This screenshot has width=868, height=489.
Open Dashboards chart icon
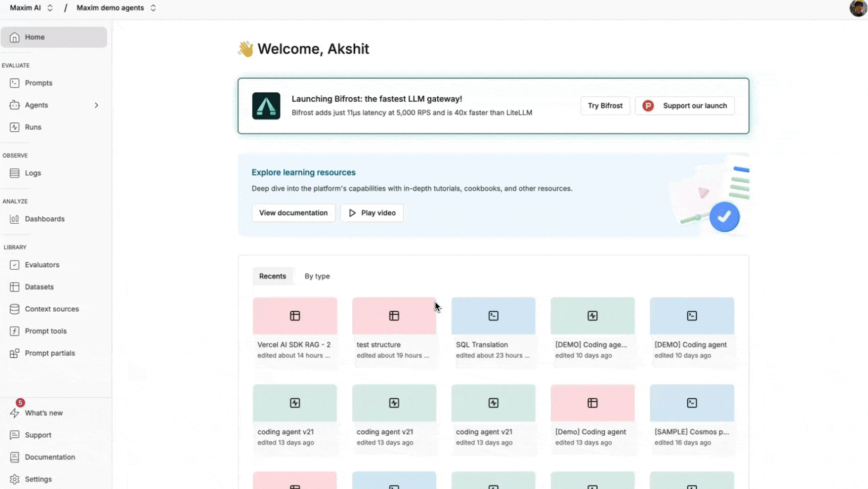[x=15, y=219]
